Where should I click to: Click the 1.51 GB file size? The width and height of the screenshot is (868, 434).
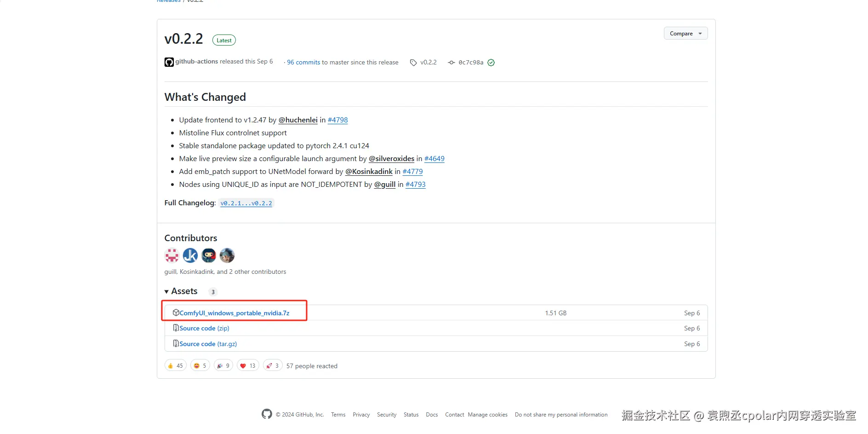click(x=556, y=313)
